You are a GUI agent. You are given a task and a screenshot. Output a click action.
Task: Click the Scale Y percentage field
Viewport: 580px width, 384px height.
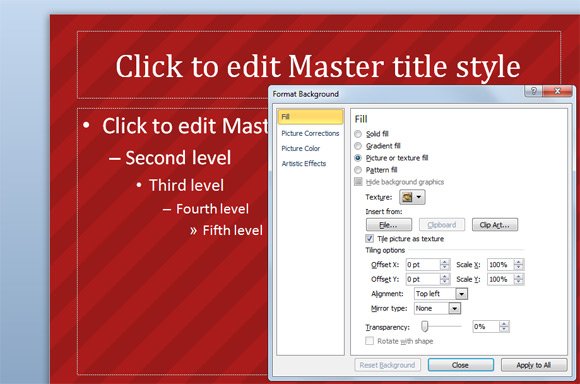pyautogui.click(x=500, y=279)
